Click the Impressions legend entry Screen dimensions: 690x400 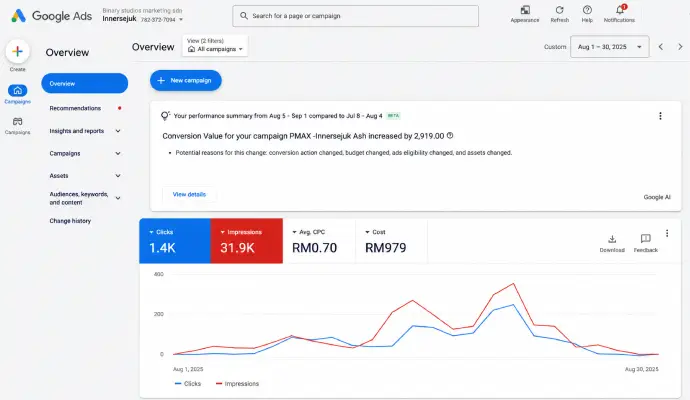tap(238, 384)
